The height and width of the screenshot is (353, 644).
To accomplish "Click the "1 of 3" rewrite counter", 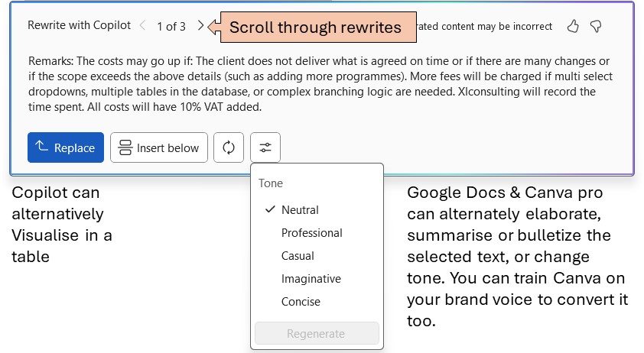I will coord(171,26).
